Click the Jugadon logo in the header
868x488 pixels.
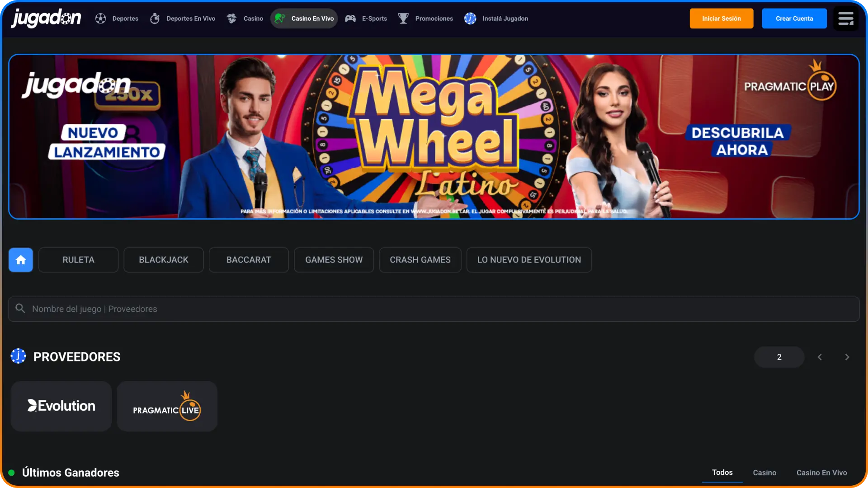point(46,19)
